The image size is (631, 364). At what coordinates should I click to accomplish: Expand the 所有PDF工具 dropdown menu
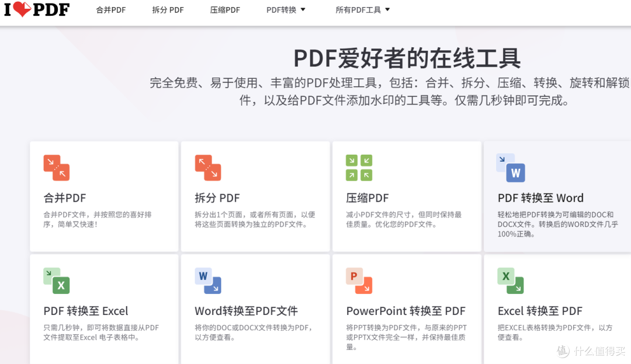click(363, 10)
